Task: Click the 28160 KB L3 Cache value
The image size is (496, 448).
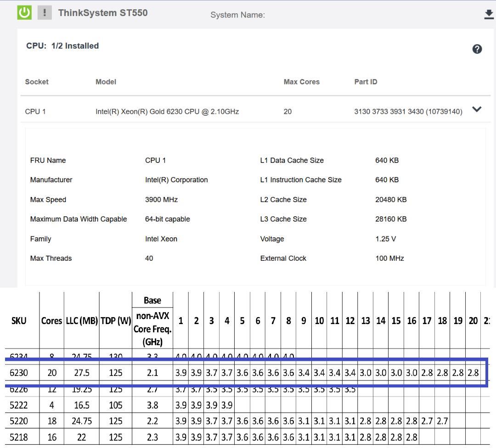Action: click(390, 219)
